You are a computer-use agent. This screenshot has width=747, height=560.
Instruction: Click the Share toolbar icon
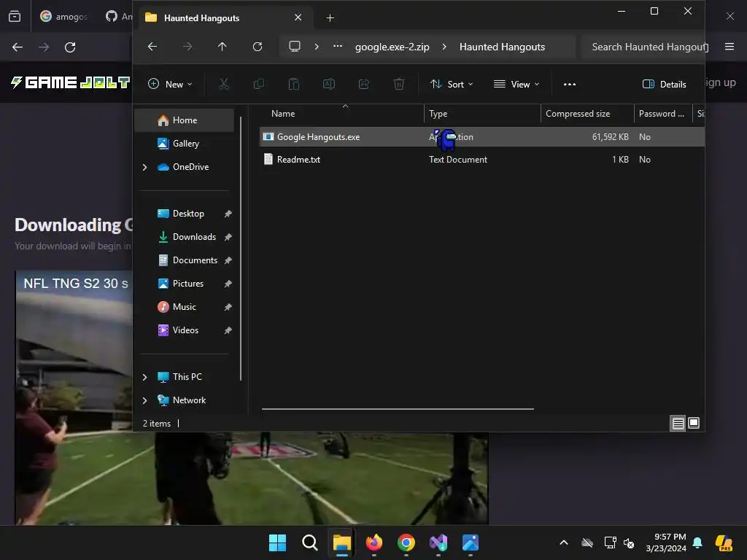click(x=364, y=85)
